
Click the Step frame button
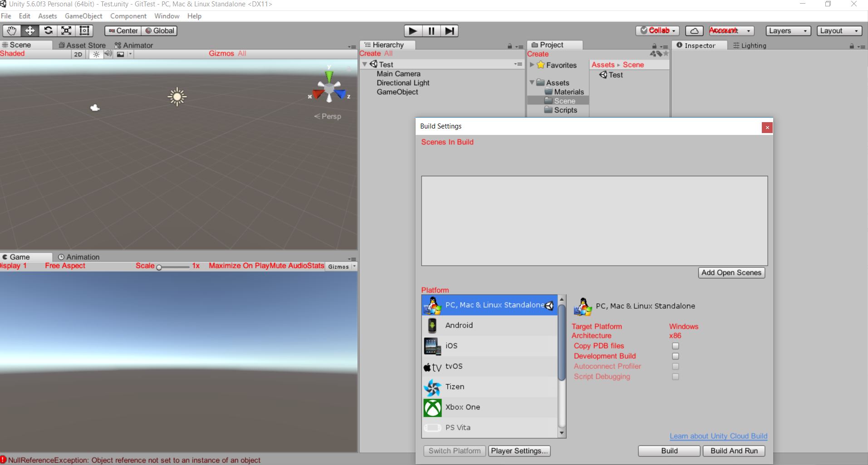449,31
